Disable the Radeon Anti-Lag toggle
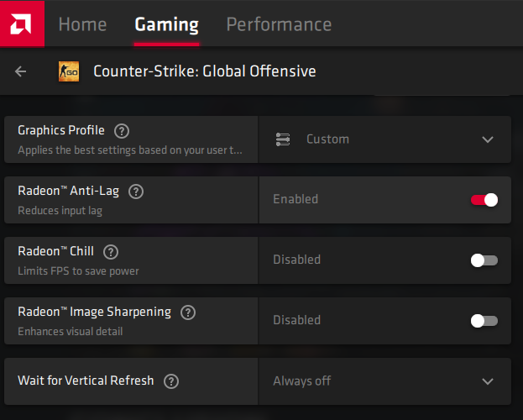This screenshot has width=523, height=420. pos(484,200)
